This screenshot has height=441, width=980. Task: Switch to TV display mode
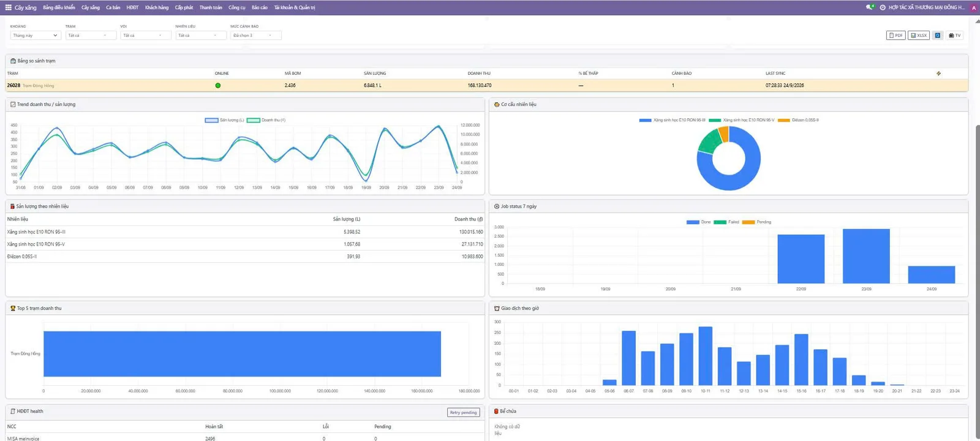(x=955, y=36)
